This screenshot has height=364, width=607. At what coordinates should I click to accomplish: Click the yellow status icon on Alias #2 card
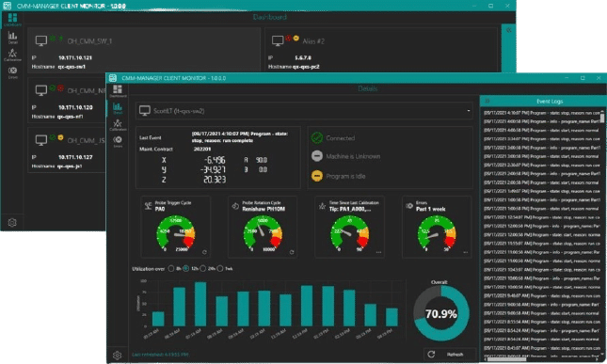(296, 38)
